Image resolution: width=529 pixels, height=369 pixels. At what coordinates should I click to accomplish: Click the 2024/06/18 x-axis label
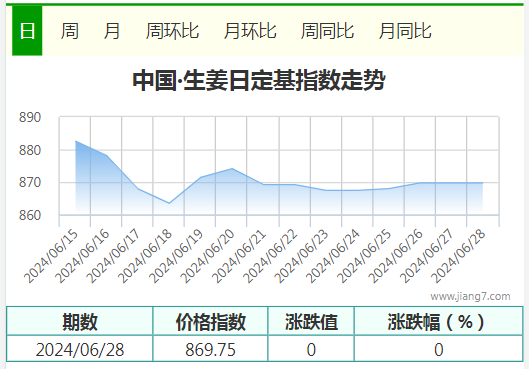(x=145, y=256)
